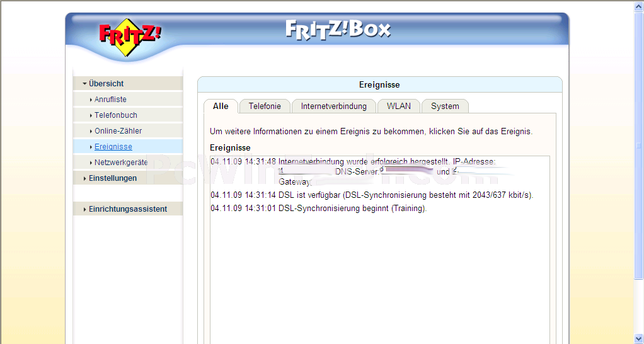Select the DSL-Synchronisierung beginnt event
The image size is (644, 344).
(x=319, y=208)
